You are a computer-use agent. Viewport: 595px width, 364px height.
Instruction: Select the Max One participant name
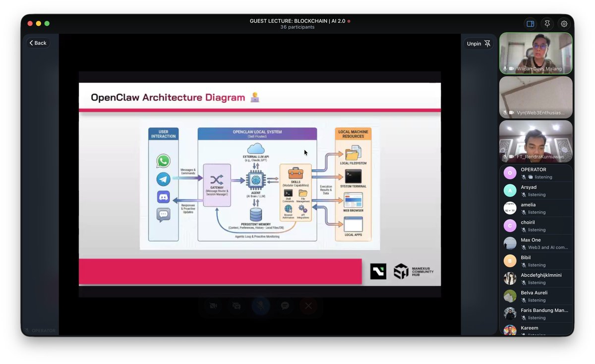pos(531,240)
